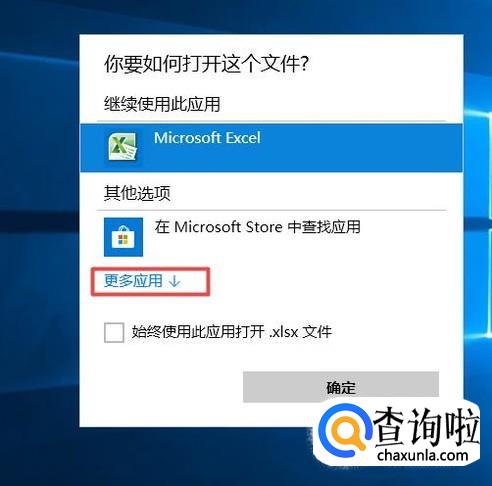Click the 查询啦 Chinese watermark text
The image size is (492, 486).
pos(427,427)
